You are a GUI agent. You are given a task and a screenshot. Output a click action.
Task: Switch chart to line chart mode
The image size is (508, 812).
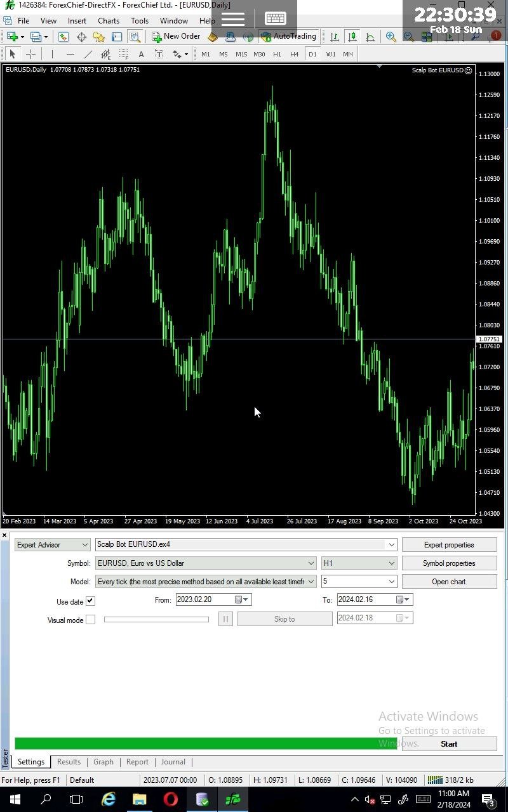coord(370,37)
